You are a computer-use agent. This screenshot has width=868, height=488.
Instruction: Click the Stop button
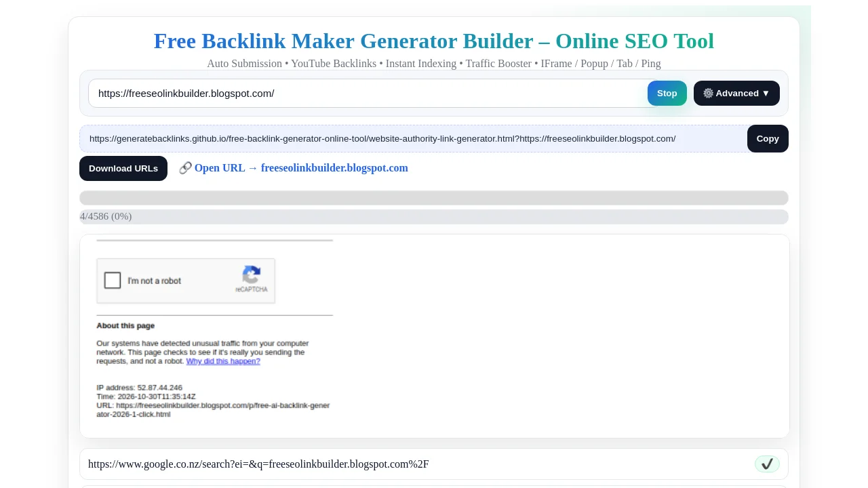(667, 94)
